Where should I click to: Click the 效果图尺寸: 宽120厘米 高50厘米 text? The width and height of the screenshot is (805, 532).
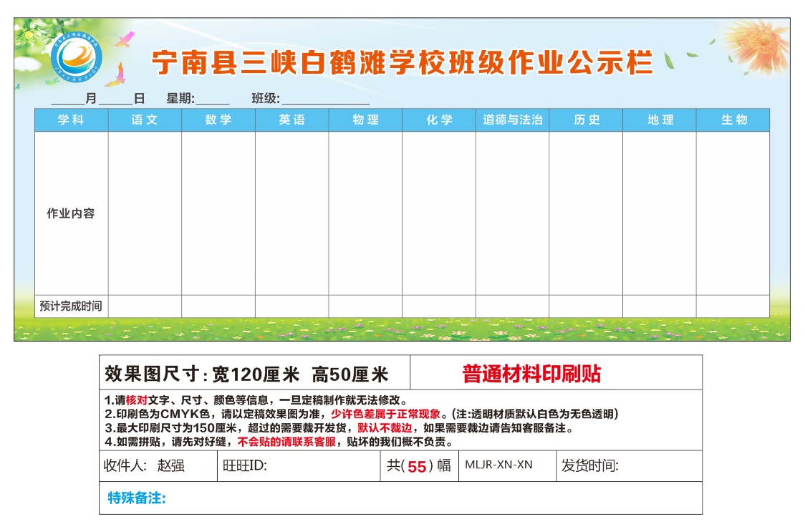[x=246, y=374]
